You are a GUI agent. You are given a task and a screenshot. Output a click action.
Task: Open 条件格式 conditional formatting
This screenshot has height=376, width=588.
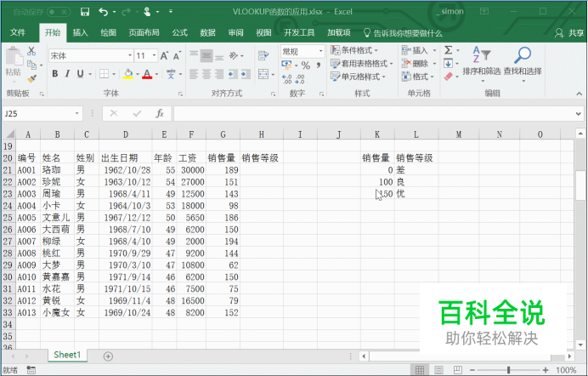pyautogui.click(x=354, y=50)
